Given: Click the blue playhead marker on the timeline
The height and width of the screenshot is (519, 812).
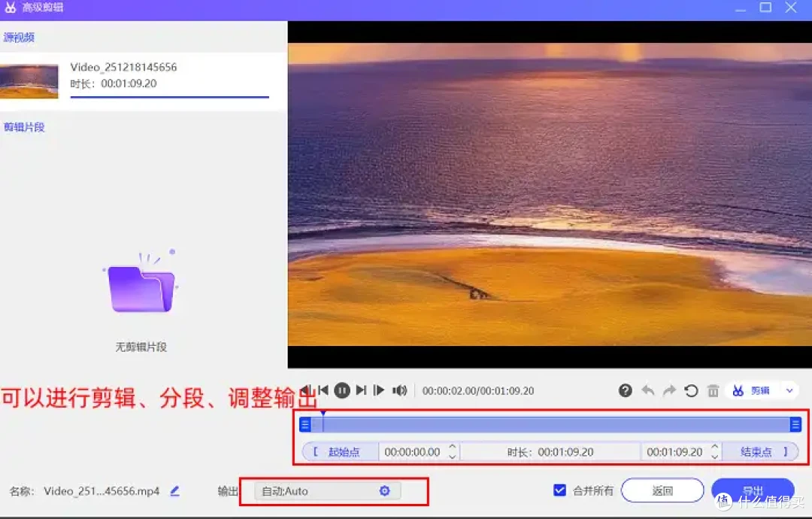Looking at the screenshot, I should pyautogui.click(x=323, y=414).
